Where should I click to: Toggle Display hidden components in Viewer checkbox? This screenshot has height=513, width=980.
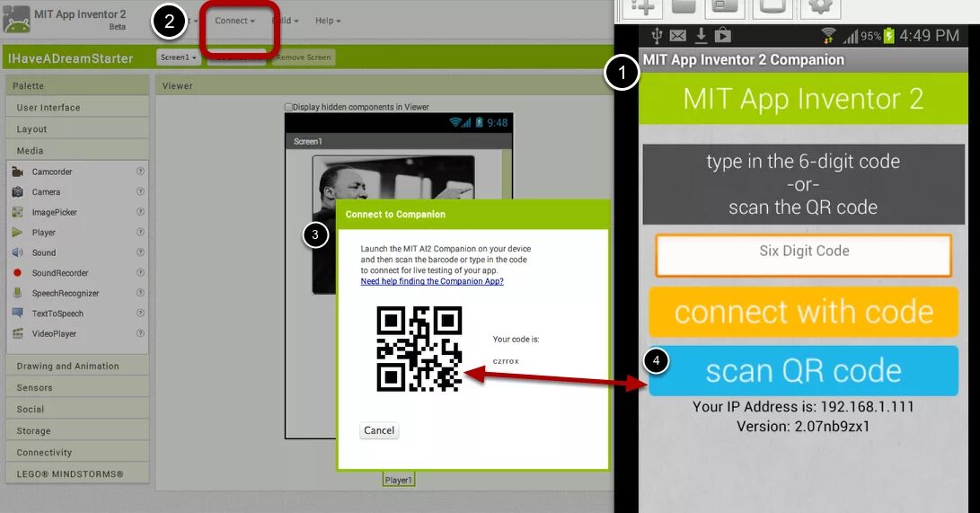pyautogui.click(x=288, y=107)
